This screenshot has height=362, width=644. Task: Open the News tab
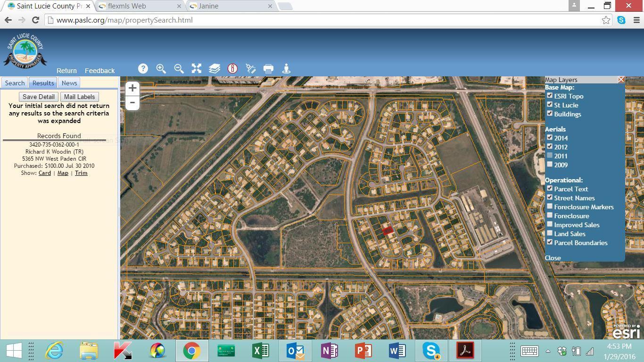click(x=69, y=83)
